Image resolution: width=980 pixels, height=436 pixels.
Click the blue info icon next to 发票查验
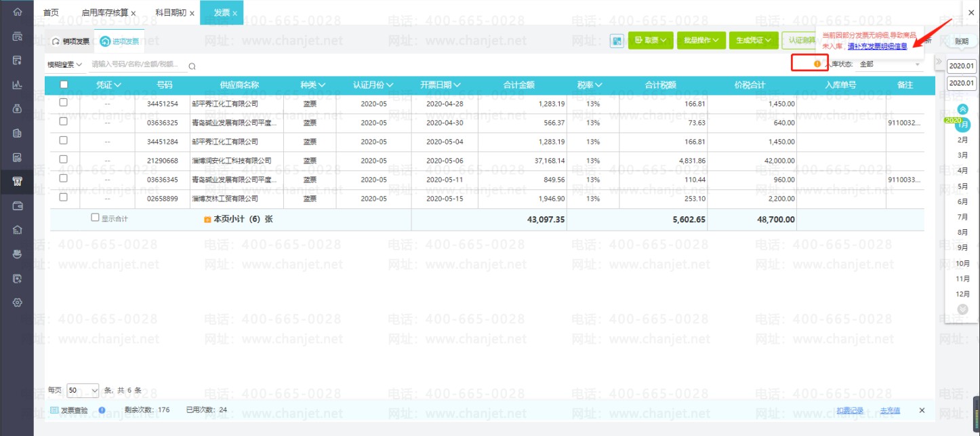tap(102, 410)
